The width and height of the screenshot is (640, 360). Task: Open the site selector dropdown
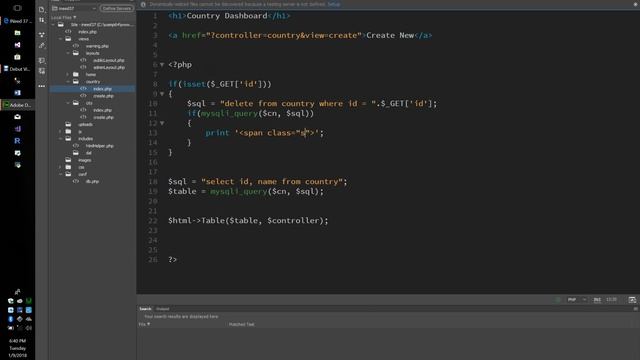tap(74, 8)
